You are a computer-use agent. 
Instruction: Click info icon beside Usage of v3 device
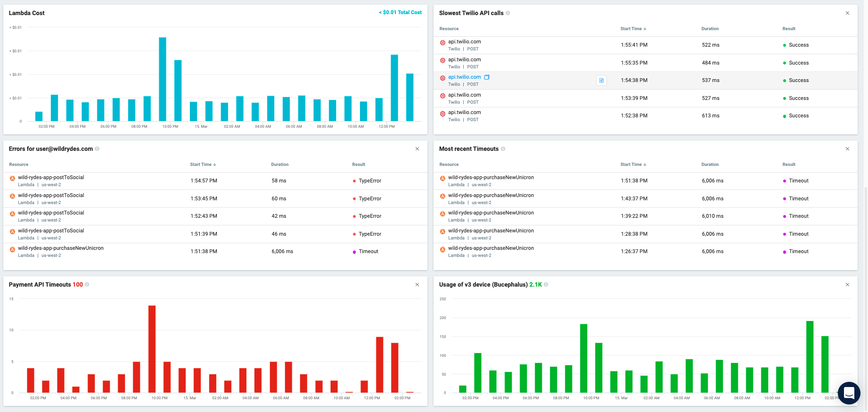546,285
